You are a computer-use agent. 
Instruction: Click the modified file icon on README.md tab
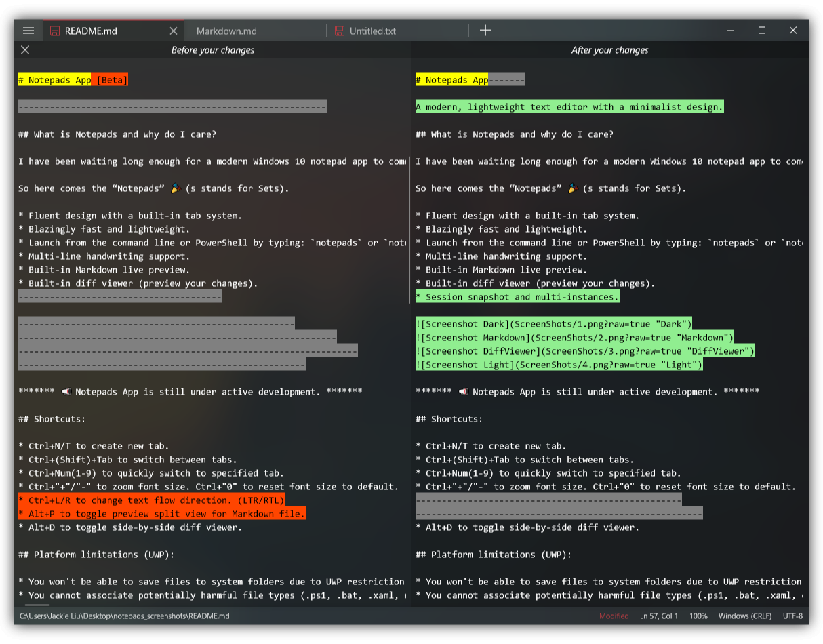[x=55, y=31]
